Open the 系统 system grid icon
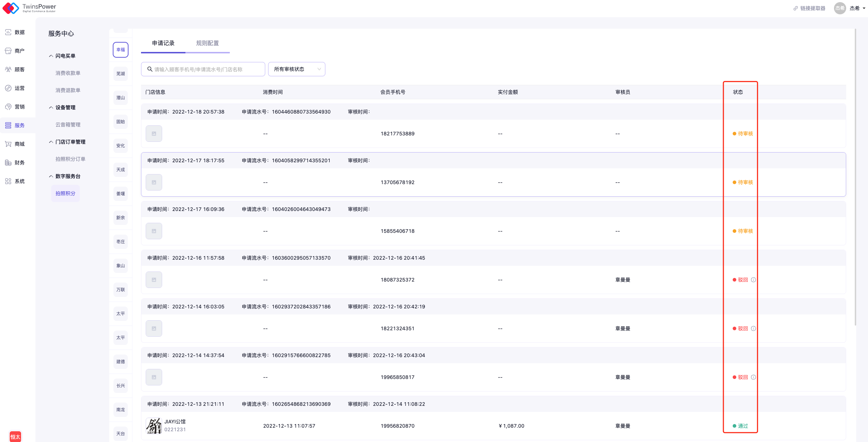 8,181
